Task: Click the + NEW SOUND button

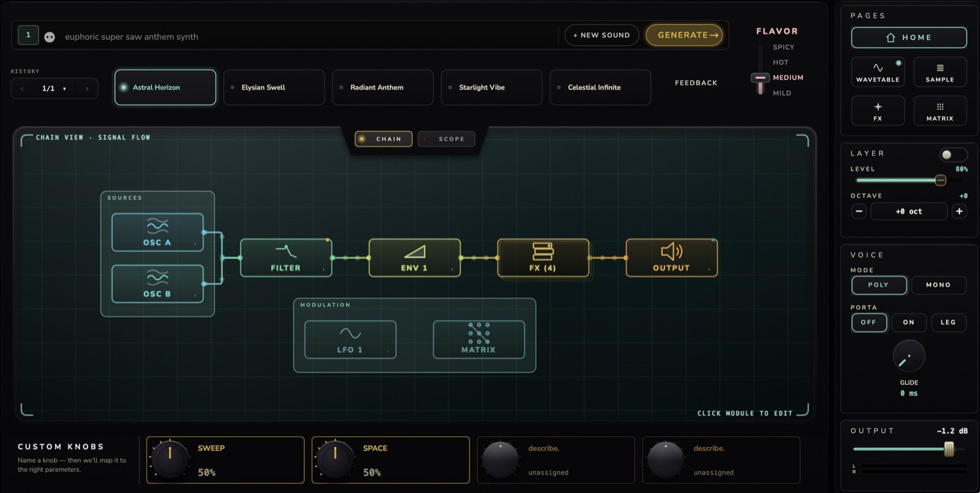Action: 601,35
